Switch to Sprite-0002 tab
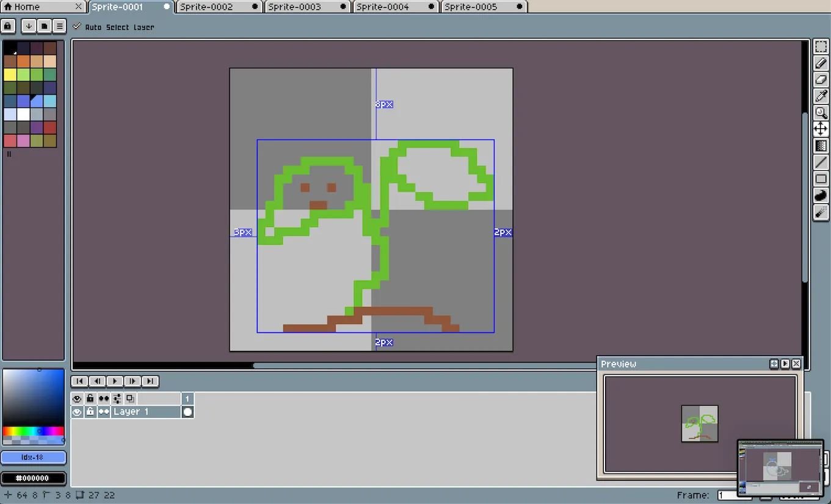The image size is (831, 504). 219,7
